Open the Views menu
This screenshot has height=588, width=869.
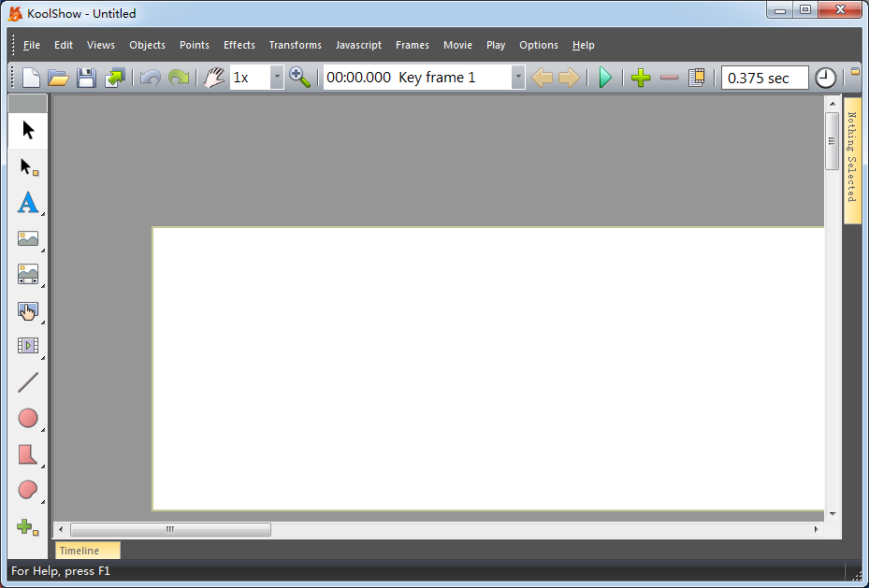(x=101, y=45)
